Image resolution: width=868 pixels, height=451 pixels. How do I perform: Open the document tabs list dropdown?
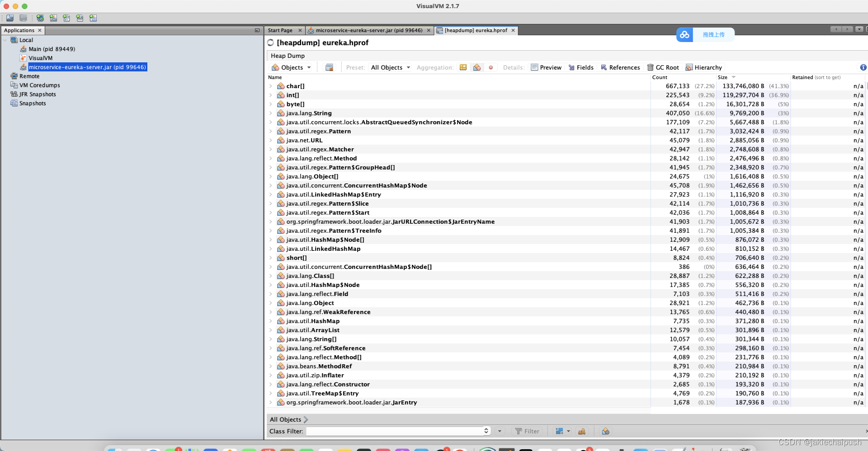coord(859,29)
